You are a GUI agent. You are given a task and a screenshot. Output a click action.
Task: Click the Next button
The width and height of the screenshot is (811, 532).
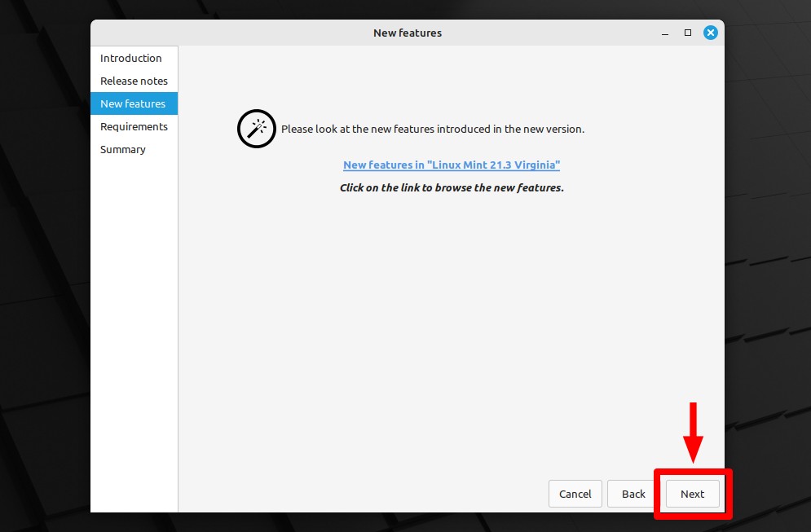[x=692, y=494]
